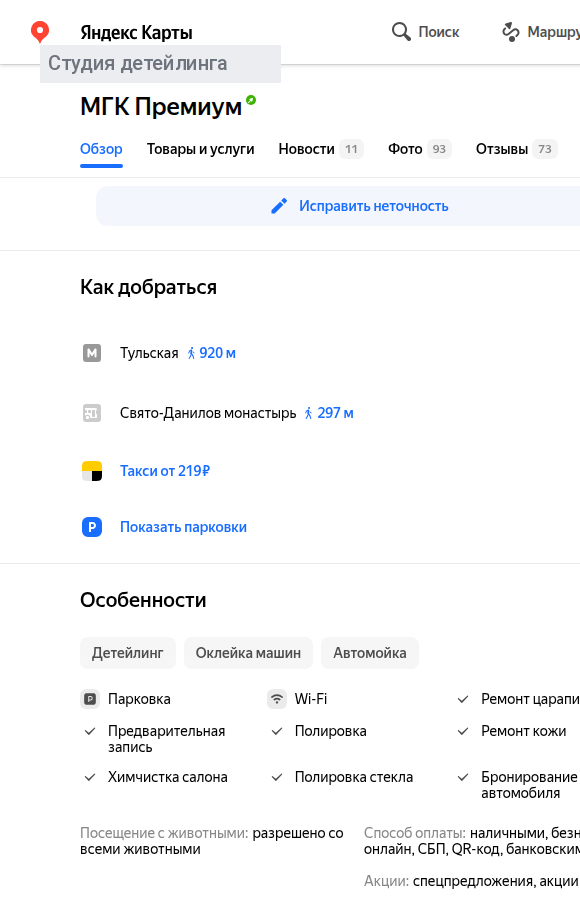Click the Предварительная запись feature
Viewport: 580px width, 900px height.
(167, 739)
